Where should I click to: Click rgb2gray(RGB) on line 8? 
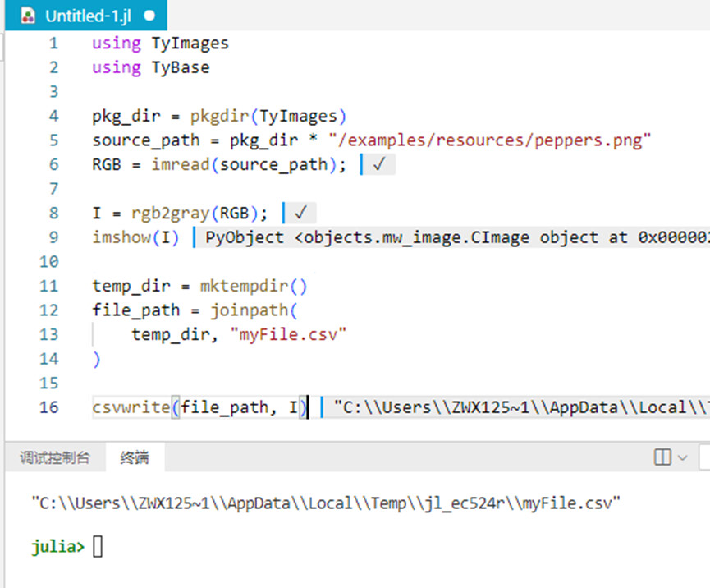pyautogui.click(x=195, y=213)
